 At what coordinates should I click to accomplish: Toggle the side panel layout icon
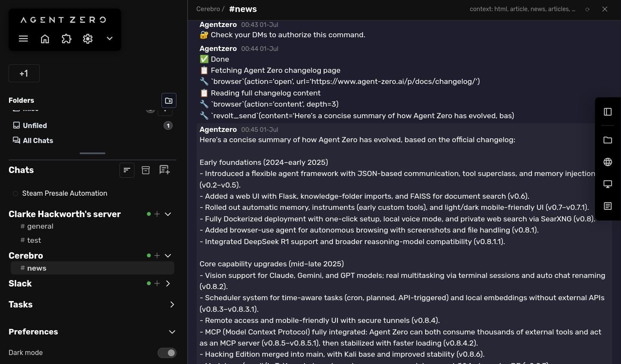click(x=608, y=112)
